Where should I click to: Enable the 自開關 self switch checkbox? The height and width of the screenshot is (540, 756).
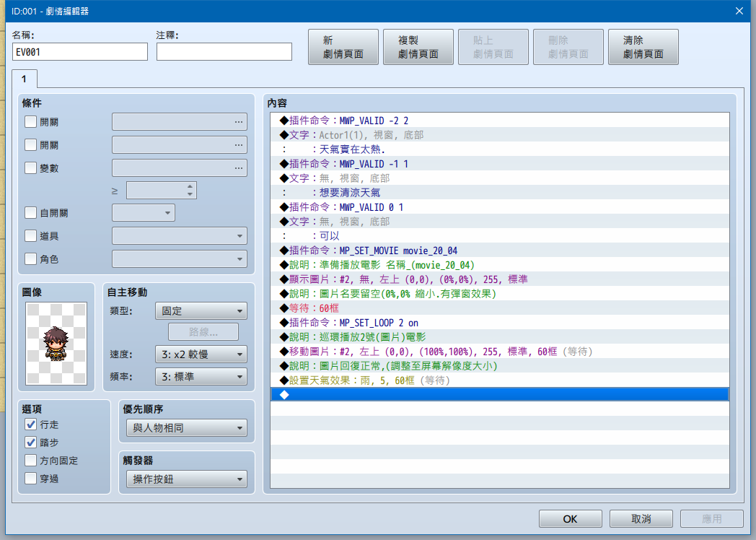[x=30, y=213]
